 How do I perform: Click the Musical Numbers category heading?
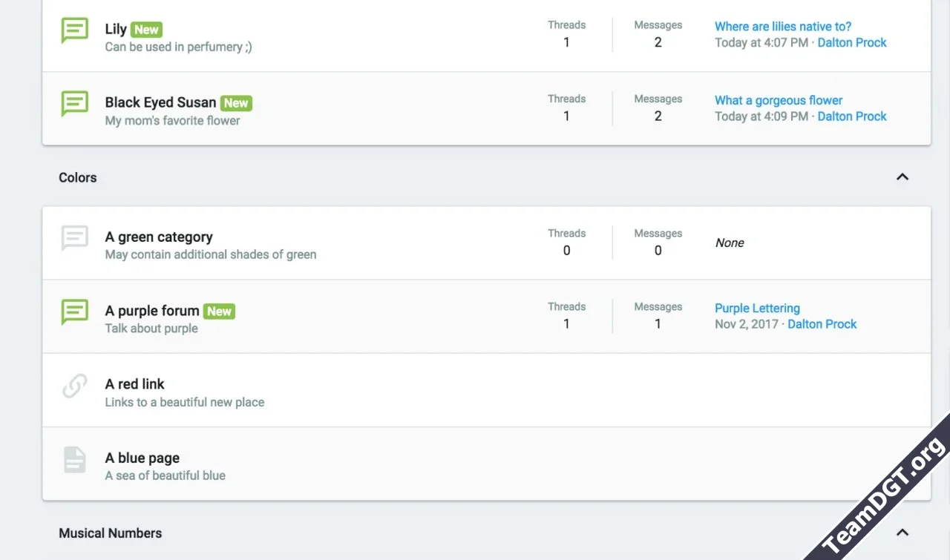[111, 533]
